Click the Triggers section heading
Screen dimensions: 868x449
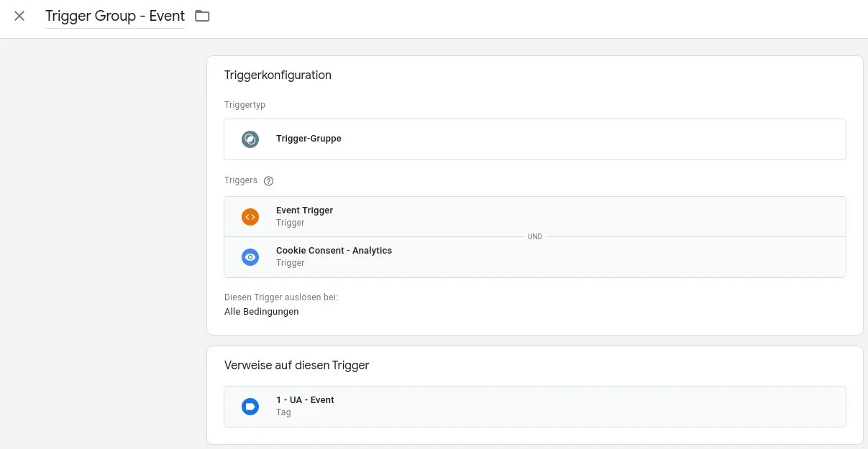pos(240,180)
